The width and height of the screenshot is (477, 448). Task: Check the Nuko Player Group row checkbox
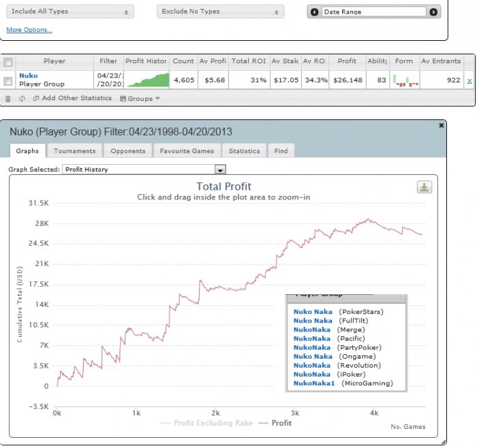8,80
